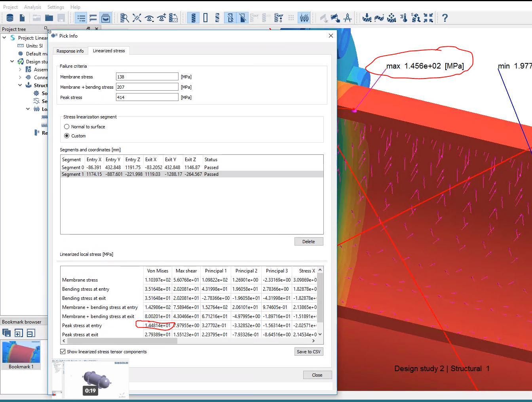This screenshot has height=402, width=532.
Task: Click the Principal 1 column header
Action: (216, 271)
